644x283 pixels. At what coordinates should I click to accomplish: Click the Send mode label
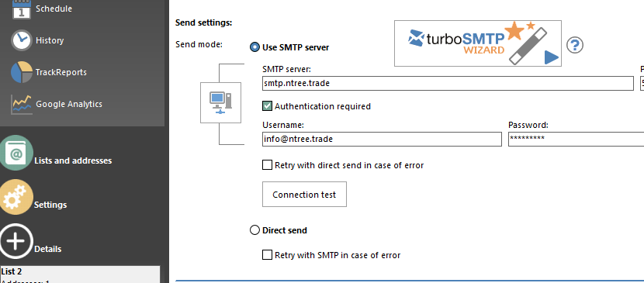coord(199,44)
